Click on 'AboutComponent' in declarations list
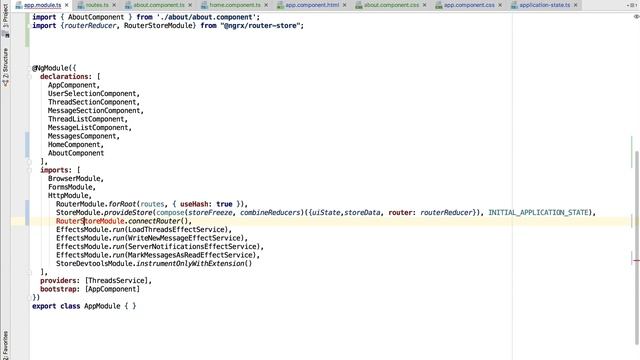This screenshot has height=360, width=640. (x=76, y=153)
